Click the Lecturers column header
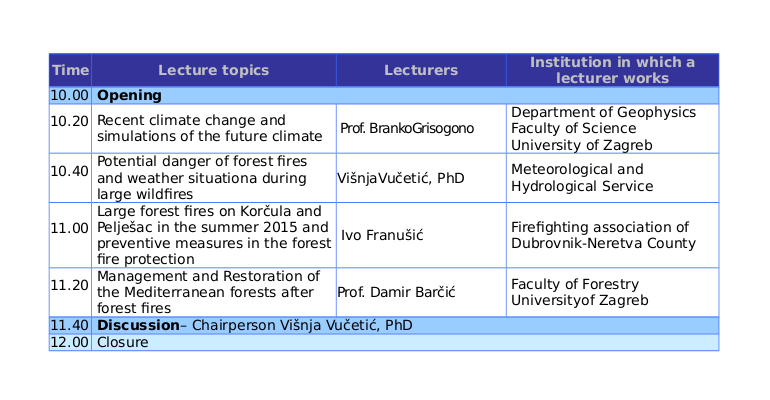Viewport: 770px width, 400px height. tap(421, 70)
